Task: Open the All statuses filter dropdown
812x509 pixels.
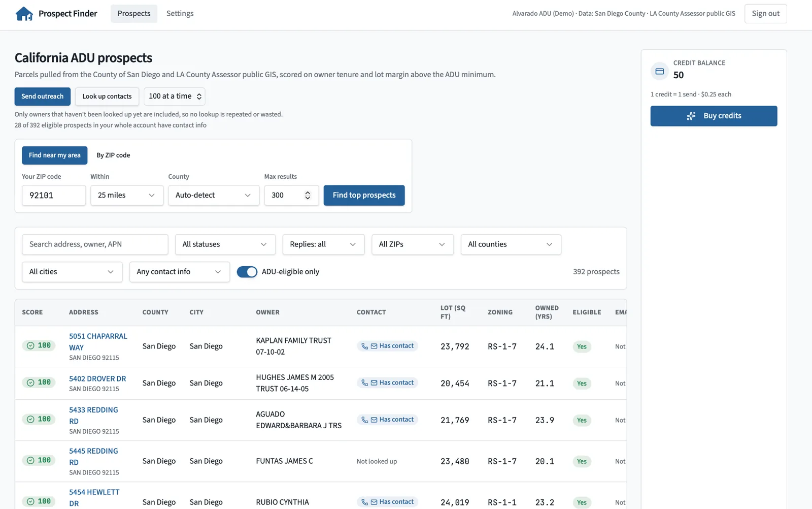Action: pos(225,244)
